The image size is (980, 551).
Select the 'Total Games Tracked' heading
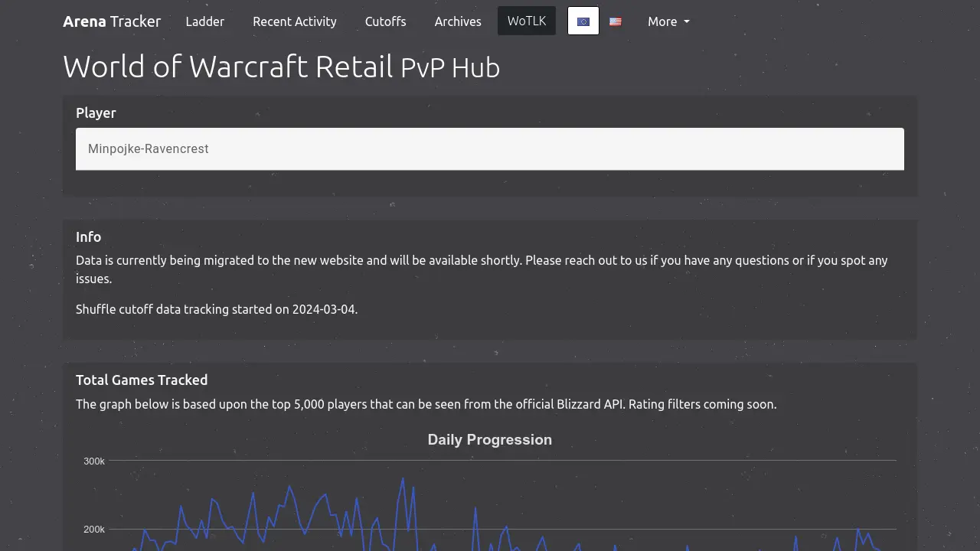click(142, 380)
